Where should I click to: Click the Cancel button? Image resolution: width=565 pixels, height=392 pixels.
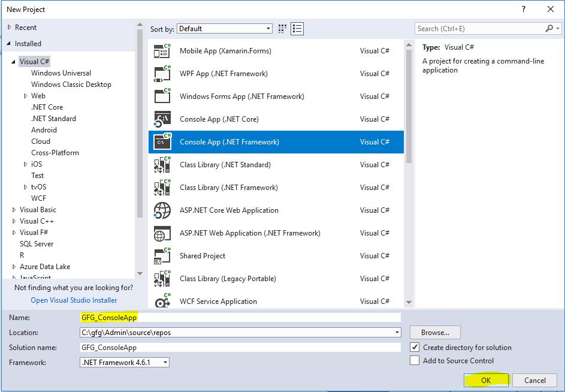point(534,380)
